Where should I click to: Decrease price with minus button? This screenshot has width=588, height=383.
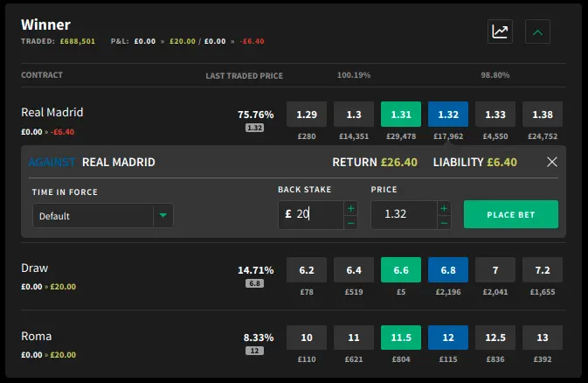(x=444, y=223)
